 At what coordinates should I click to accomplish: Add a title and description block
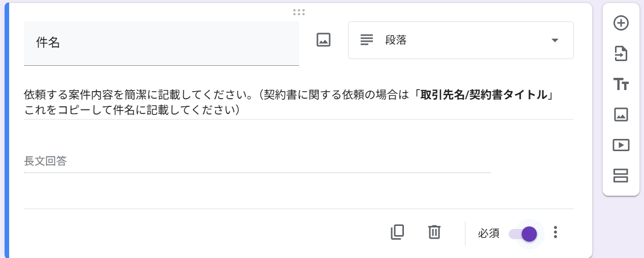click(621, 84)
